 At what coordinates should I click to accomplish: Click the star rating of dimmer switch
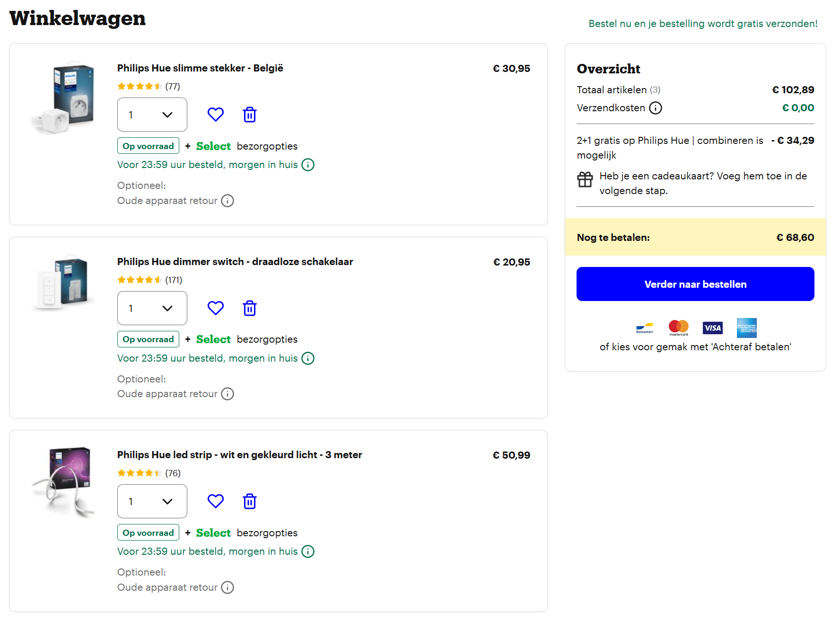[x=140, y=280]
